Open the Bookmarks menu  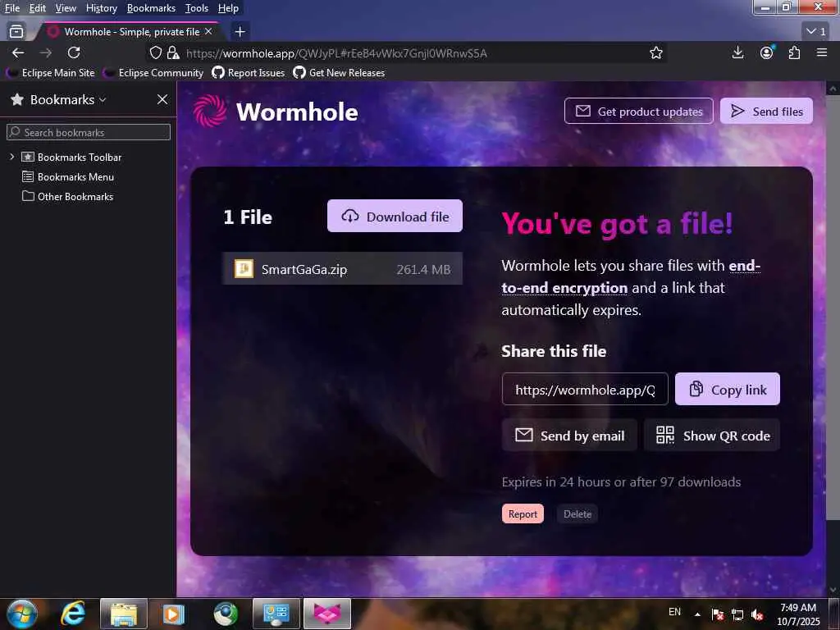click(x=151, y=8)
